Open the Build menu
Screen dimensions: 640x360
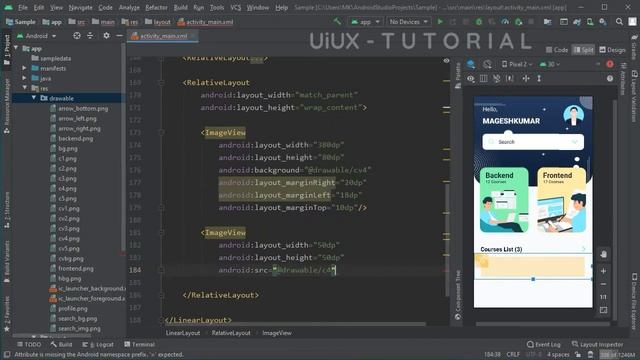coord(180,7)
